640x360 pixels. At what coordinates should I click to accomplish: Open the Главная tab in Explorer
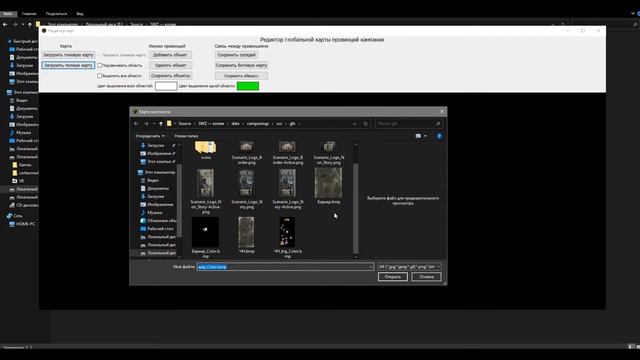click(x=29, y=13)
